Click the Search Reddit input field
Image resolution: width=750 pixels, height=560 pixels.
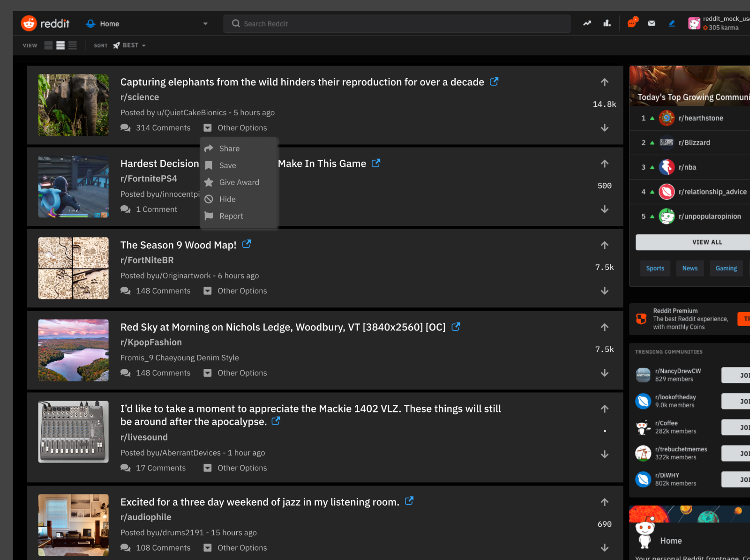click(x=396, y=23)
